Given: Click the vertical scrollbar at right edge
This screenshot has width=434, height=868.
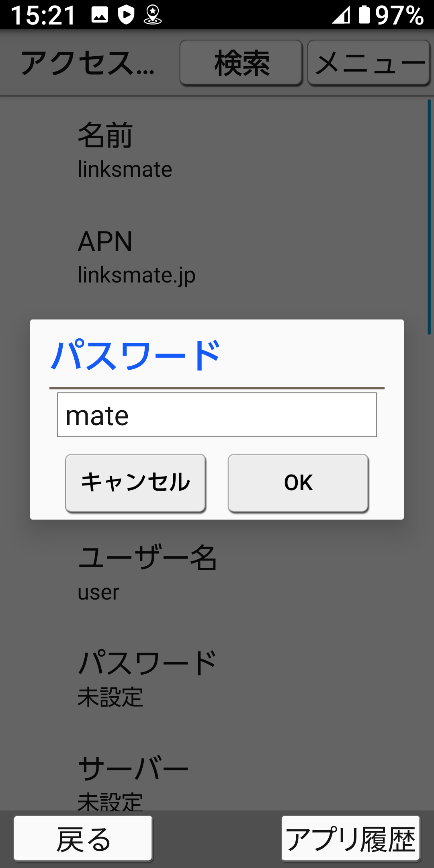Looking at the screenshot, I should pos(429,217).
